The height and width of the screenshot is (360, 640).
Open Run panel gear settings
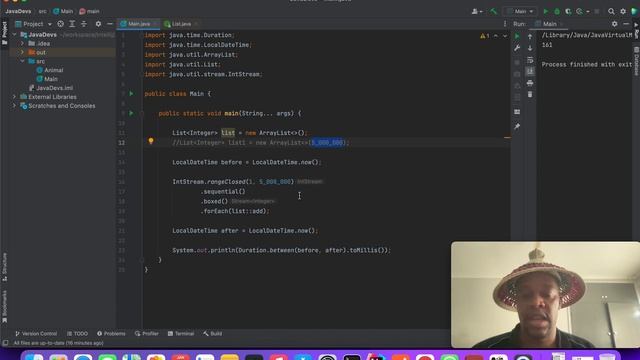click(x=614, y=24)
